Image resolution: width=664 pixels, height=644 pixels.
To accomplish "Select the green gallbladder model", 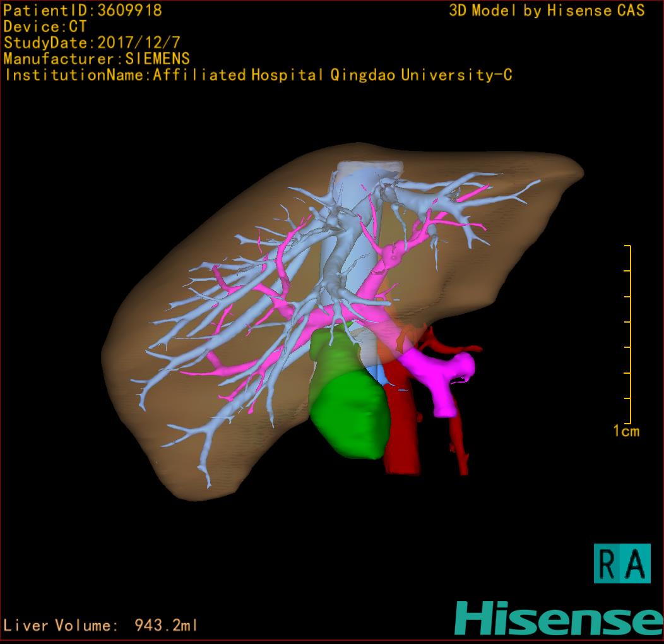I will click(x=346, y=404).
